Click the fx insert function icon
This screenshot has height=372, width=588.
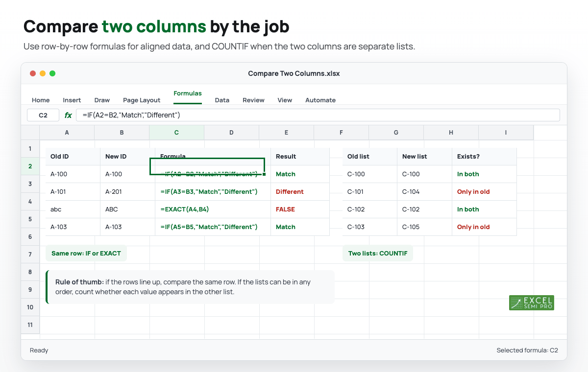click(68, 115)
